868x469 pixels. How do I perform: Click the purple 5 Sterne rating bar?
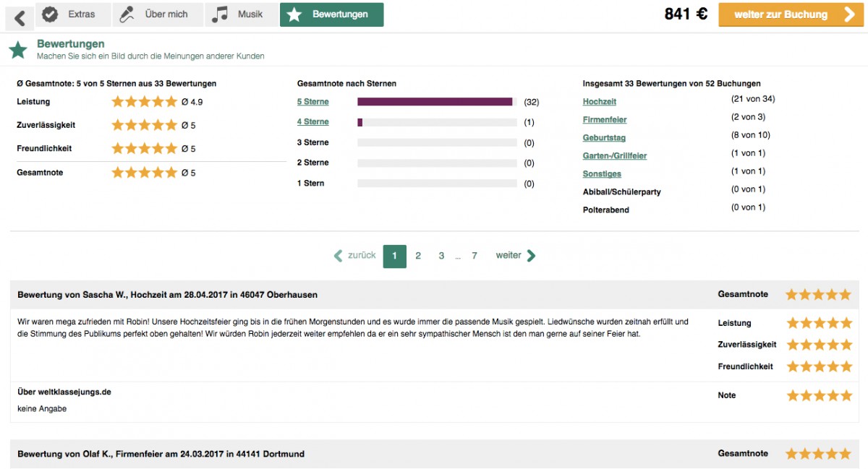(435, 102)
